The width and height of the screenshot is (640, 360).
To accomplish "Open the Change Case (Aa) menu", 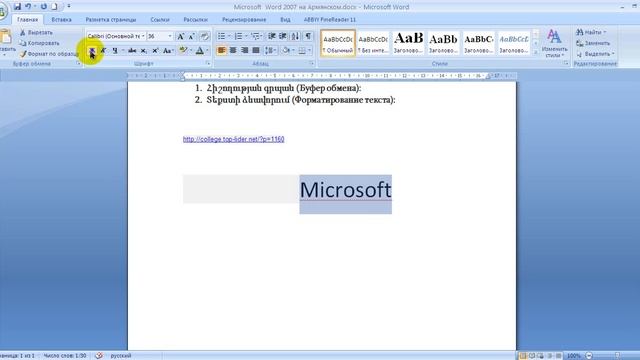I will click(x=168, y=51).
